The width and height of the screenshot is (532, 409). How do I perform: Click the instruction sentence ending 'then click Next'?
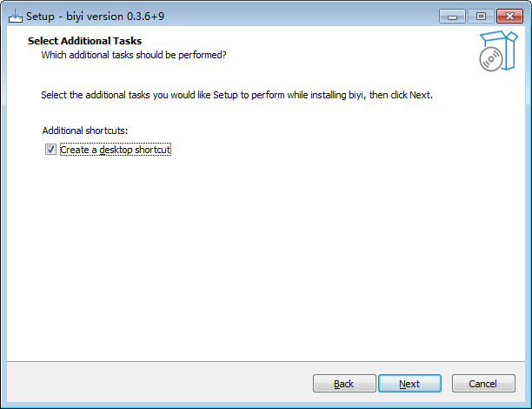pyautogui.click(x=236, y=94)
